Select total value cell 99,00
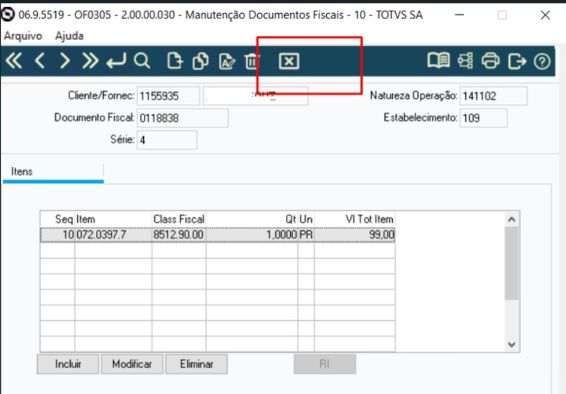Viewport: 566px width, 394px height. point(354,235)
